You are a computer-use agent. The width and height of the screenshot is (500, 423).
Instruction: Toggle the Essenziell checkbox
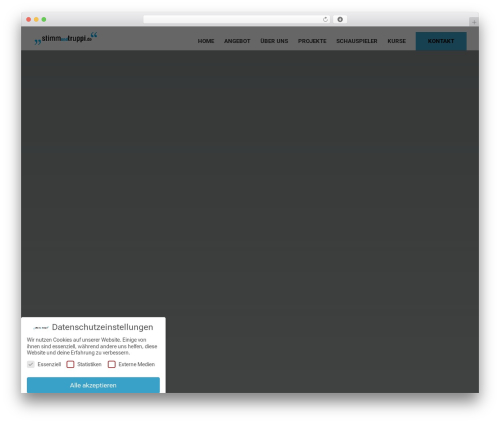coord(31,364)
